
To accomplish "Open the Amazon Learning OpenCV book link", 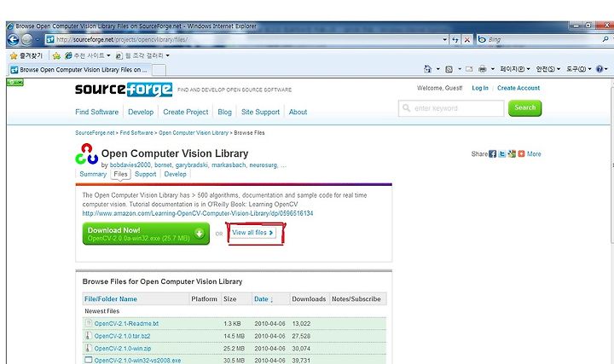I will click(198, 213).
